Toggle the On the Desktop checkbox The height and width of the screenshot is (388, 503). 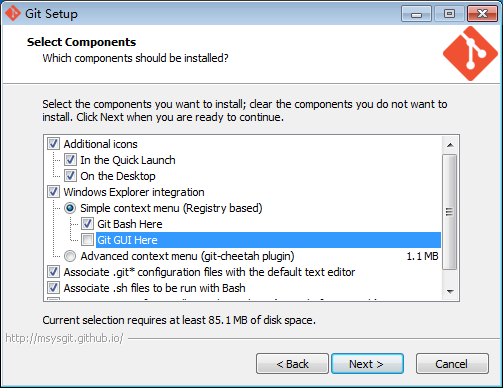[70, 176]
